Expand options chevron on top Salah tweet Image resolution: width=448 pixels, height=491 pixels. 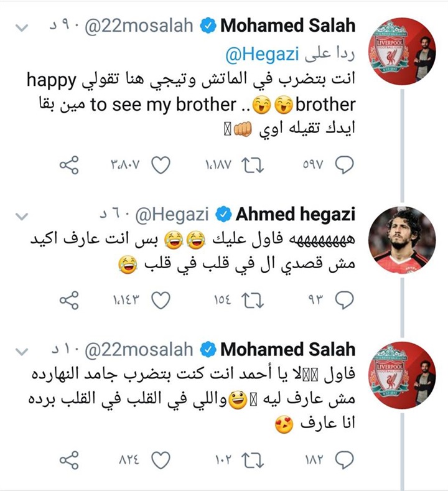pyautogui.click(x=22, y=28)
